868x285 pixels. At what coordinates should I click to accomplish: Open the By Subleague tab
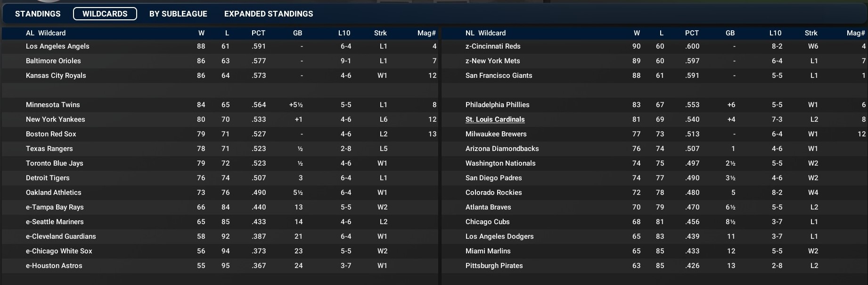tap(178, 14)
